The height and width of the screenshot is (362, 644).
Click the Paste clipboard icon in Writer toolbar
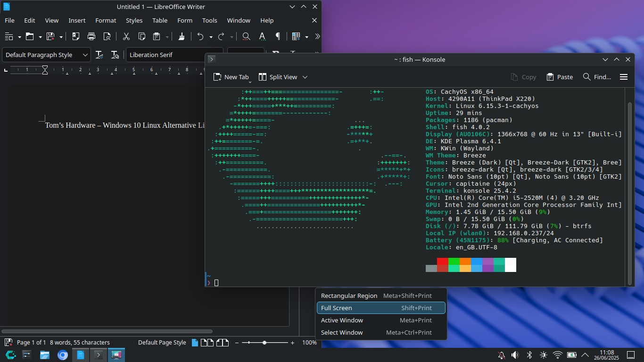click(x=157, y=36)
